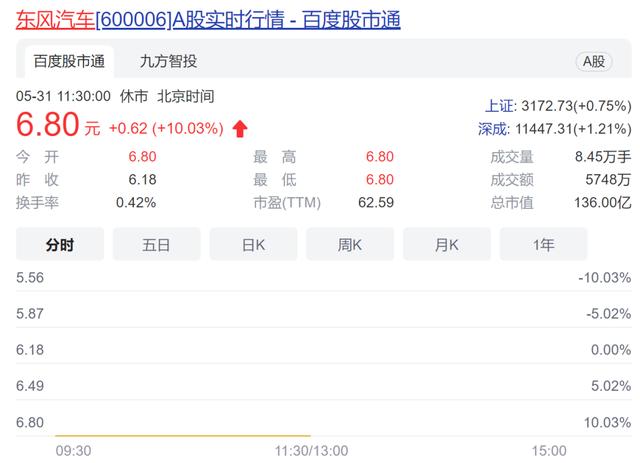
Task: Switch to the 百度股市通 tab
Action: click(x=69, y=62)
